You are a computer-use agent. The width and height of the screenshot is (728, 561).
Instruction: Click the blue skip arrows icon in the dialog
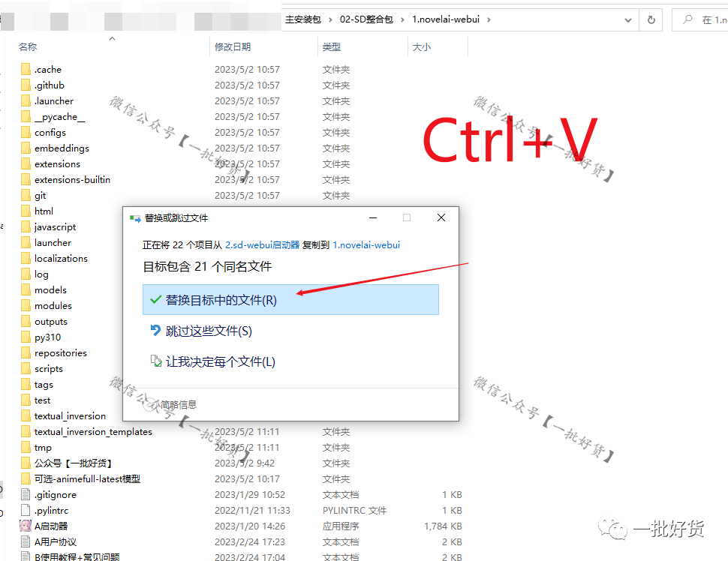tap(155, 329)
